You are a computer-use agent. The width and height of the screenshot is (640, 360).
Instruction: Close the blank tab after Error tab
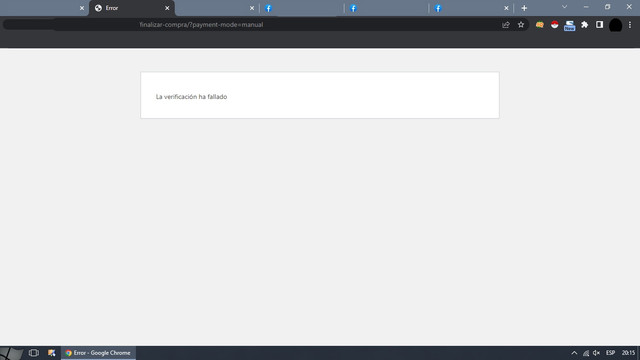click(252, 8)
